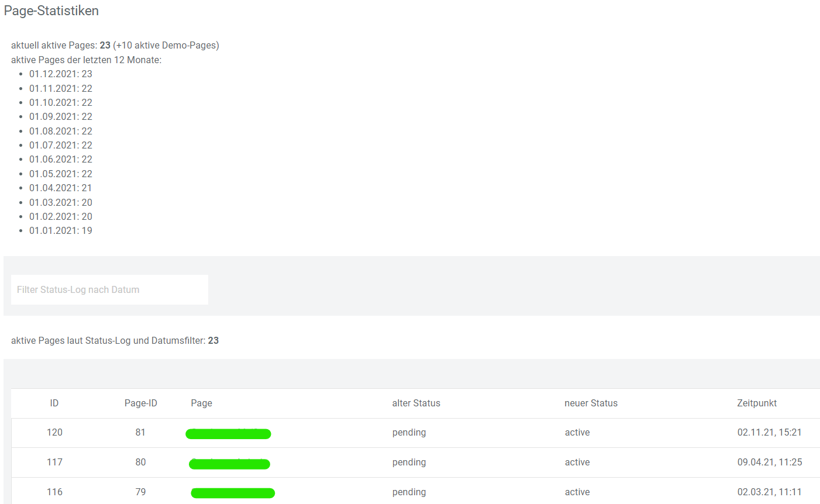Select log entry with ID 117

[x=54, y=462]
